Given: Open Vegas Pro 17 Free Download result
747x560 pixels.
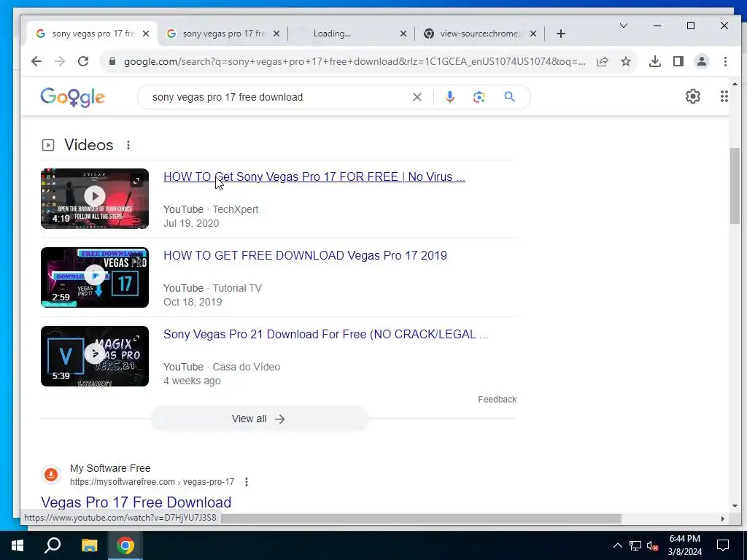Looking at the screenshot, I should point(136,502).
